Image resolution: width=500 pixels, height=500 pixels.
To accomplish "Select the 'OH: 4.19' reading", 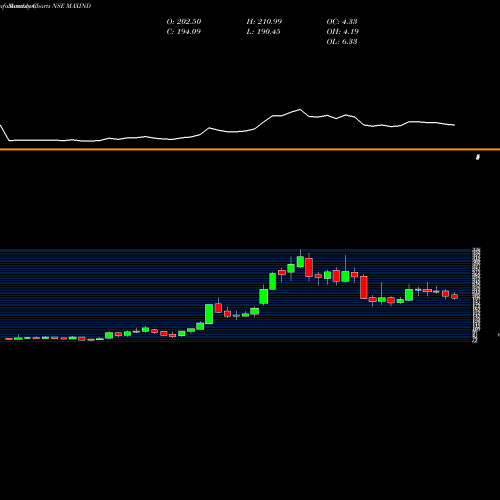I will point(342,32).
